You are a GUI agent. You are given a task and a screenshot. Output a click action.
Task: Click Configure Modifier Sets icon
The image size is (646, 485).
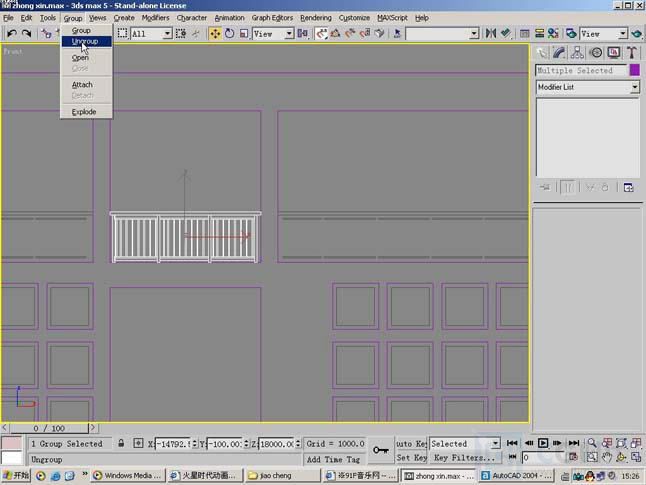tap(629, 187)
